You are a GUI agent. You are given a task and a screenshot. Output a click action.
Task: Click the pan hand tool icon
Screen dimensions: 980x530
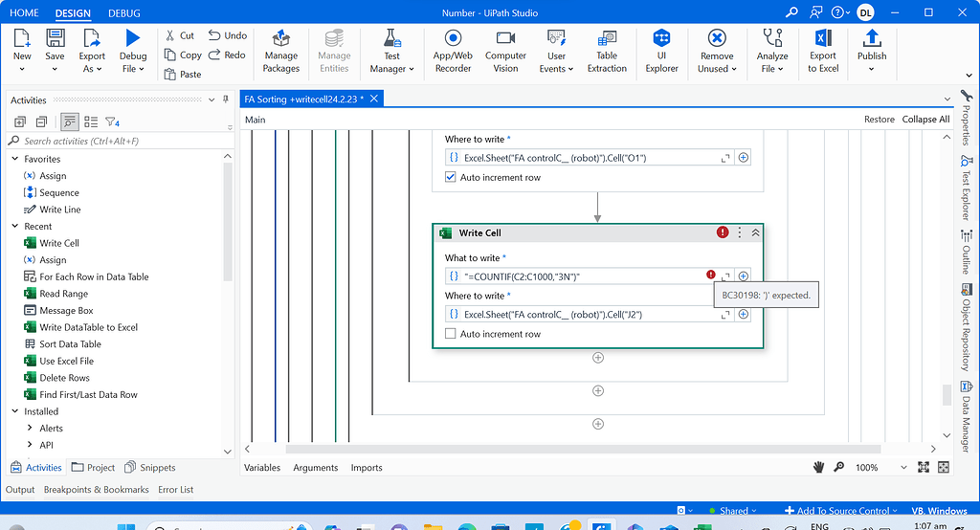pos(819,467)
